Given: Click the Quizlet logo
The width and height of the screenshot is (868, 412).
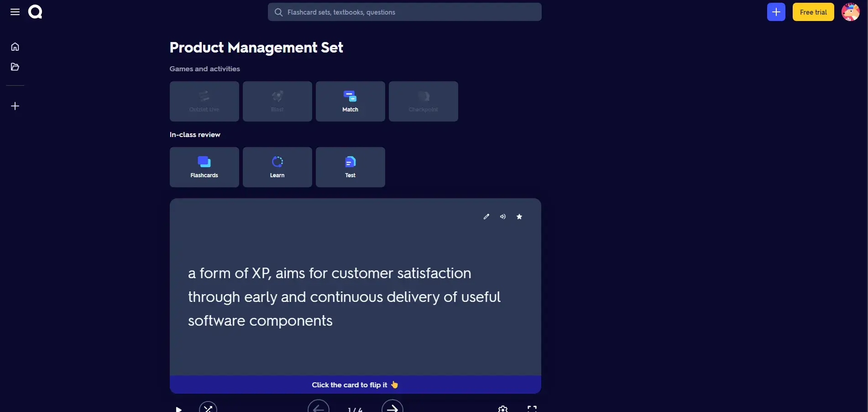Looking at the screenshot, I should [35, 12].
